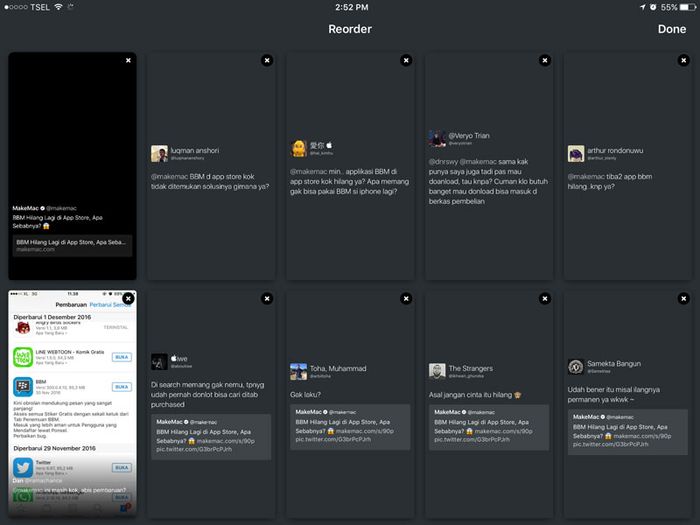
Task: Open quoted MakeMac tweet under 'Di search memang'
Action: (211, 437)
